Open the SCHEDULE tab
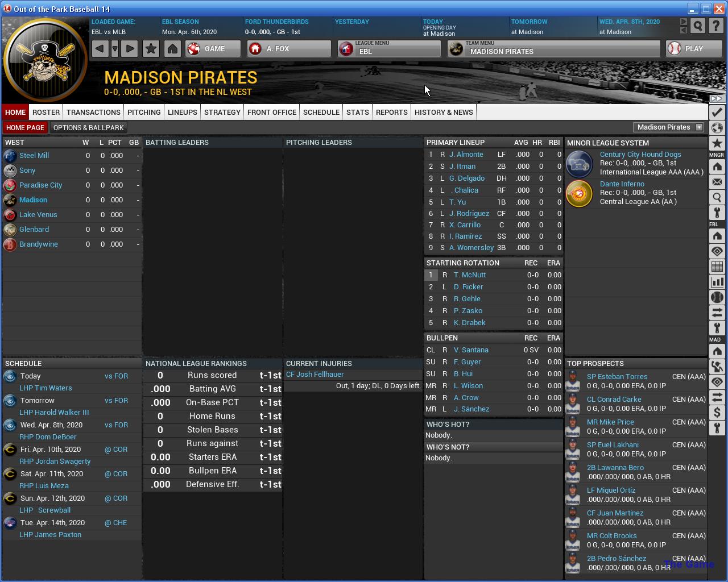 [x=321, y=112]
